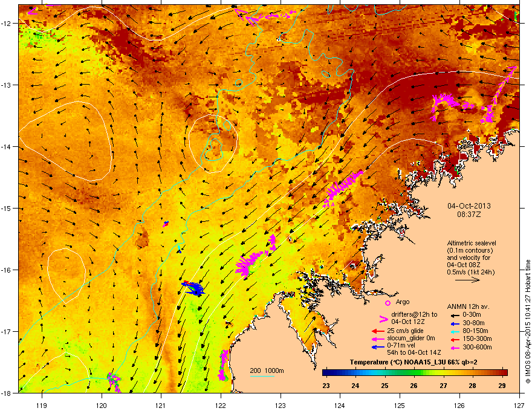Click the 0.5m/s velocity scale arrow
The image size is (532, 411).
point(467,280)
